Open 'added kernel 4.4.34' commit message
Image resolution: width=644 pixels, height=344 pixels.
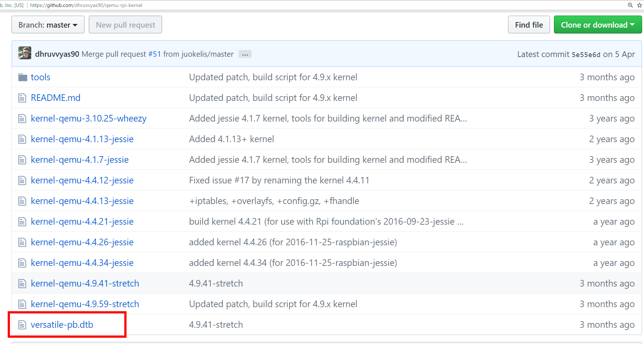click(x=293, y=263)
